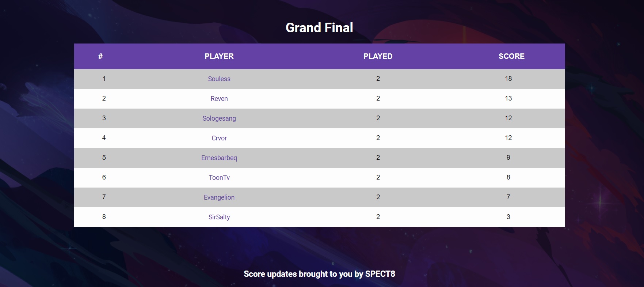The height and width of the screenshot is (287, 644).
Task: Click Ernesbarbeq's score of 9
Action: pyautogui.click(x=508, y=158)
